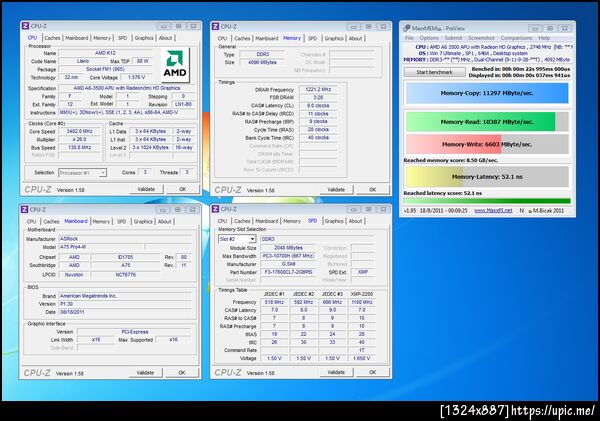Open the Submit menu in MaxxMEM
This screenshot has width=600, height=421.
[453, 38]
